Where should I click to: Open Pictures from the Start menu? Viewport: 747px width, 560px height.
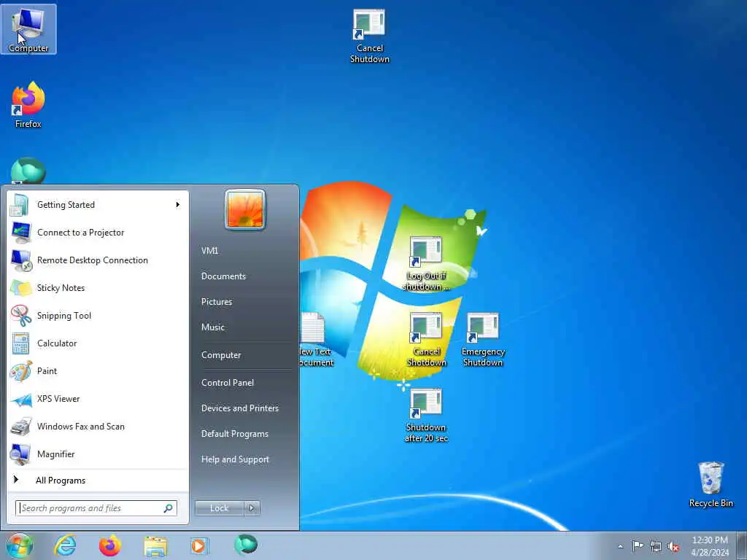click(x=216, y=302)
